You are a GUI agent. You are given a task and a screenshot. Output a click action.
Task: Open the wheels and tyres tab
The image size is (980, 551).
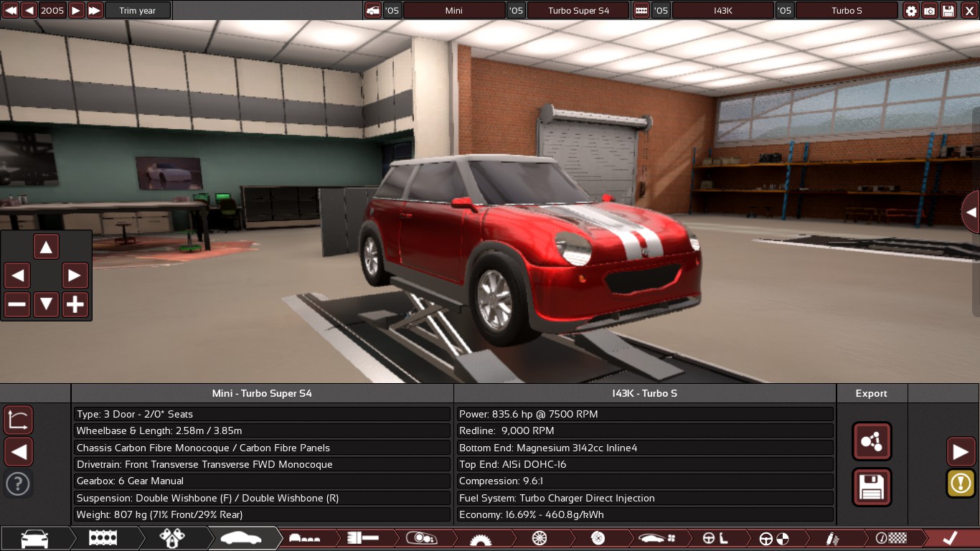click(x=540, y=538)
